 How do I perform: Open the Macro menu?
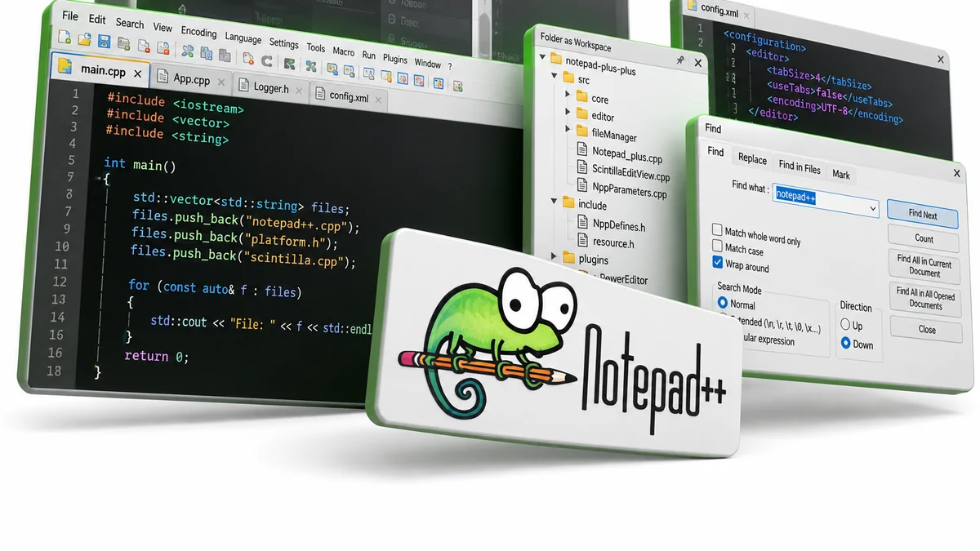click(x=343, y=51)
